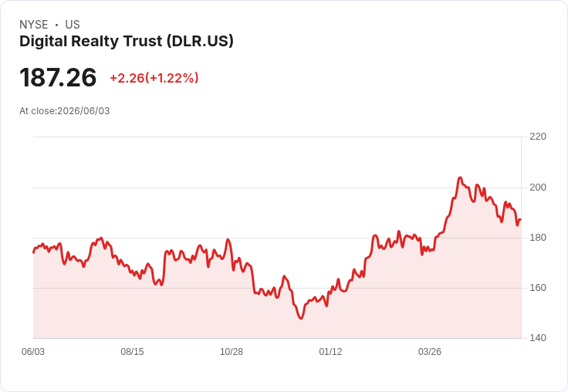Click the US market label
The image size is (568, 392).
(73, 25)
